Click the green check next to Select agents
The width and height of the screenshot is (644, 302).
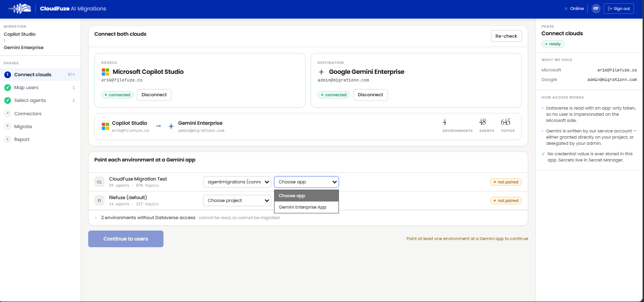pos(7,101)
